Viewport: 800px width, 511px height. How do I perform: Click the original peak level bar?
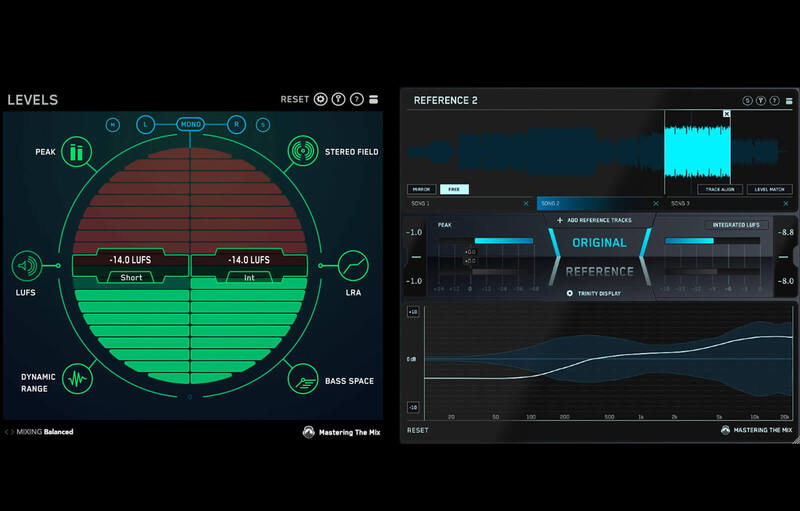pos(504,241)
